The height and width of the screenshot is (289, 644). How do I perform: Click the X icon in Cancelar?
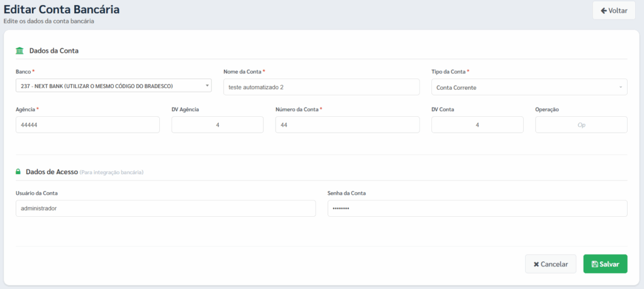pyautogui.click(x=536, y=264)
